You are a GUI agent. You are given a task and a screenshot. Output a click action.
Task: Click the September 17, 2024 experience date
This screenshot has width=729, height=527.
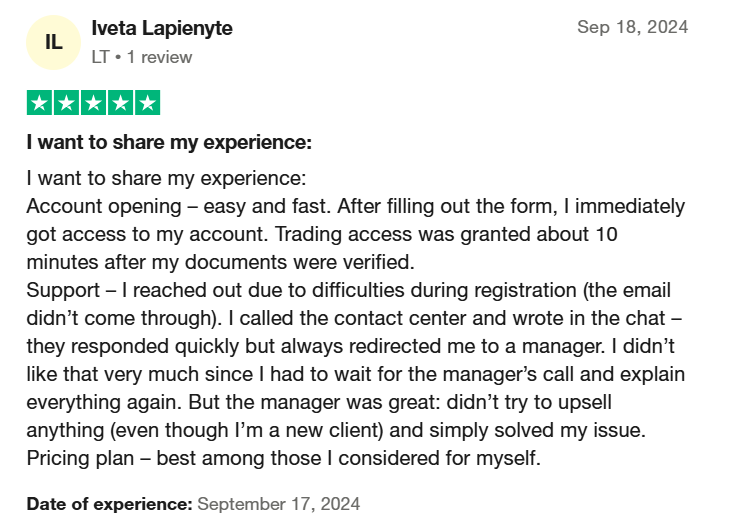pyautogui.click(x=279, y=503)
